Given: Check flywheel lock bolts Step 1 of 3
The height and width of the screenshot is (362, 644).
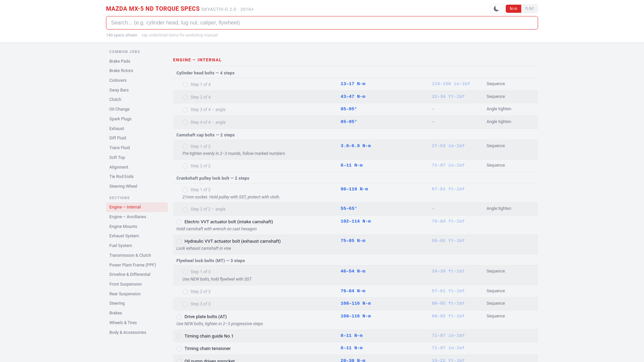Looking at the screenshot, I should click(x=185, y=272).
